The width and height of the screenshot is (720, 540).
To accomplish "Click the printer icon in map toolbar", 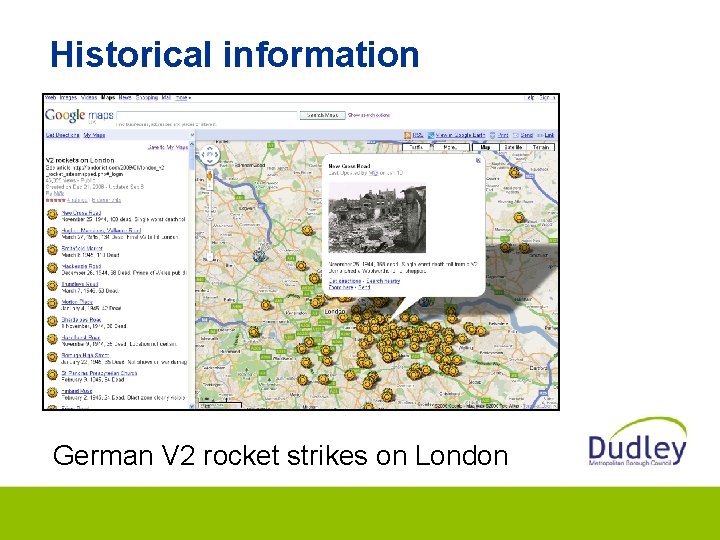I will tap(492, 135).
